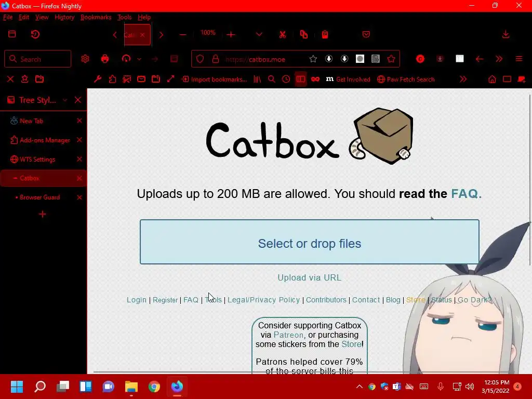Open the Get Involved bookmark
Image resolution: width=532 pixels, height=399 pixels.
(x=348, y=79)
